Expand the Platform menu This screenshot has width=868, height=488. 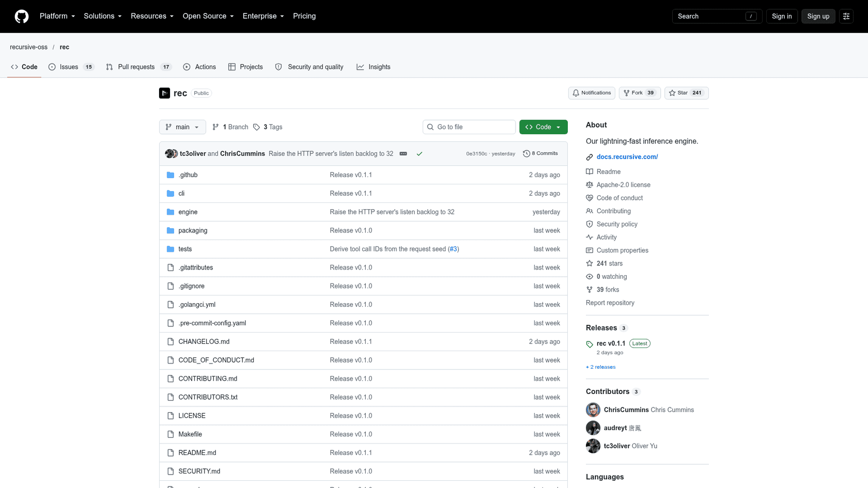57,17
